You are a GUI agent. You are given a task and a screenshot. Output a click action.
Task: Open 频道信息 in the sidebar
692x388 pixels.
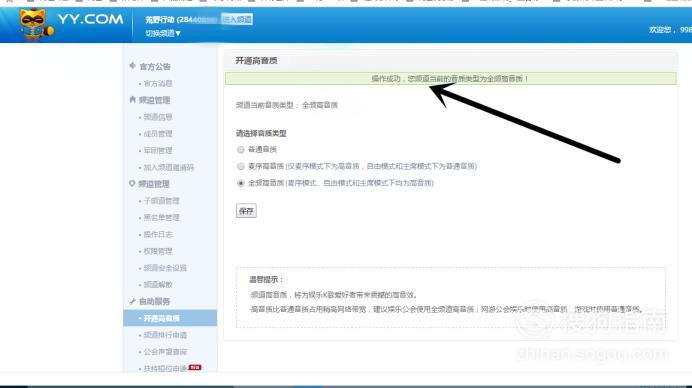158,117
